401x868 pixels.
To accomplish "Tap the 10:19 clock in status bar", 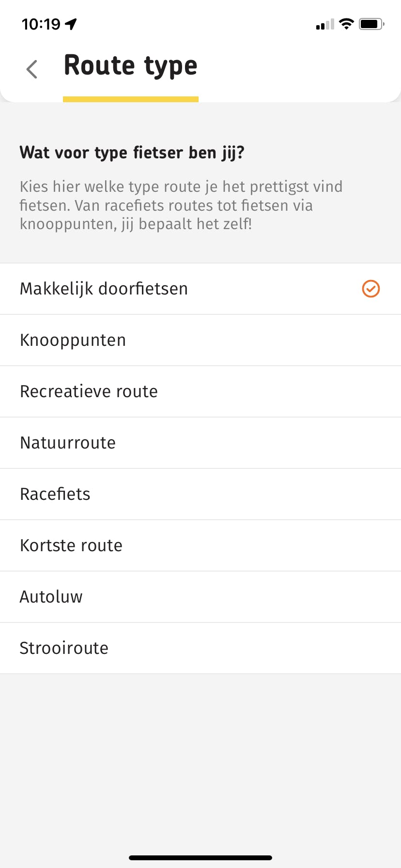I will click(41, 24).
